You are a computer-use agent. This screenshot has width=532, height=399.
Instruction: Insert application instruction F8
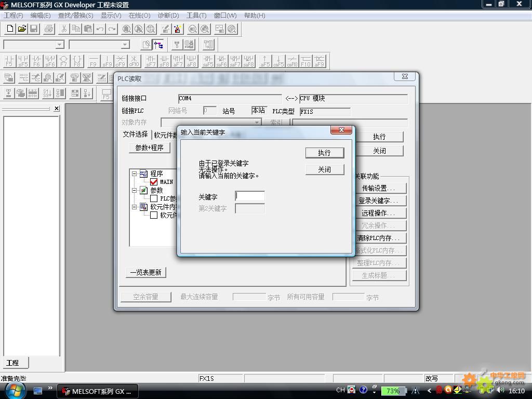pyautogui.click(x=77, y=61)
